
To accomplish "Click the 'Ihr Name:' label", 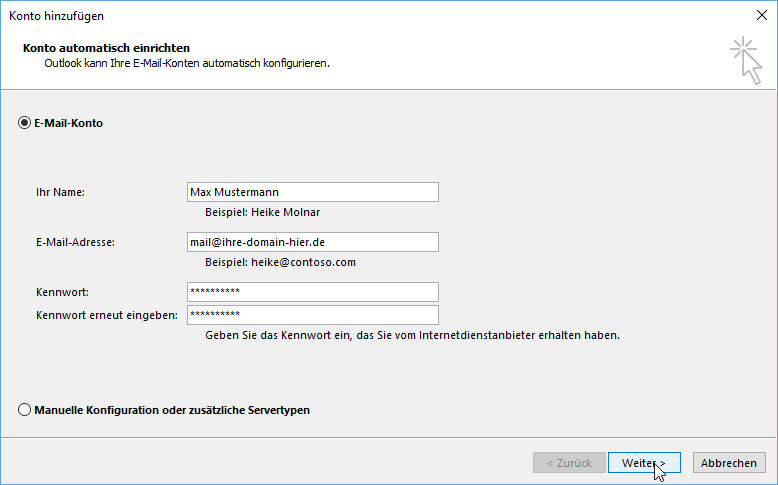I will click(x=60, y=192).
